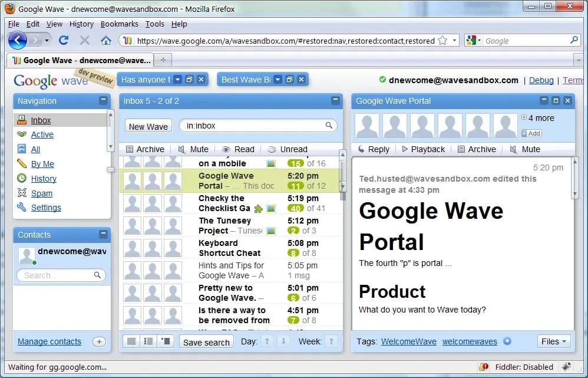The height and width of the screenshot is (378, 588).
Task: Open the 'Has anyone t' wave dropdown menu
Action: click(178, 80)
